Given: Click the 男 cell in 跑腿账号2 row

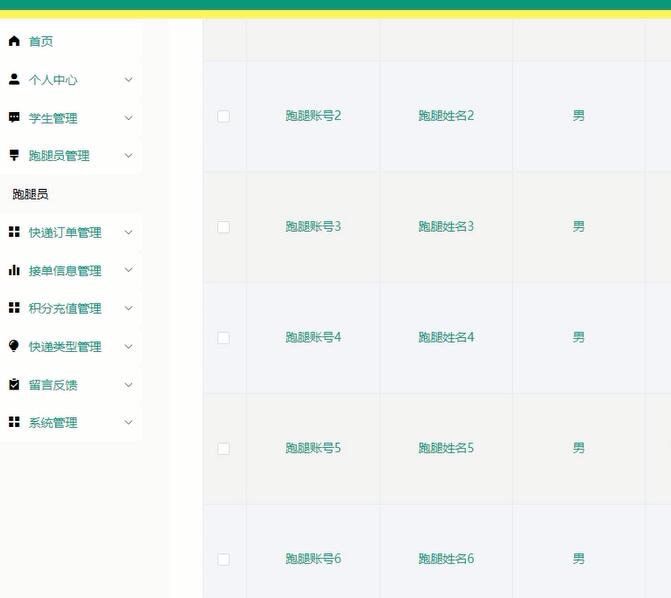Looking at the screenshot, I should (579, 116).
